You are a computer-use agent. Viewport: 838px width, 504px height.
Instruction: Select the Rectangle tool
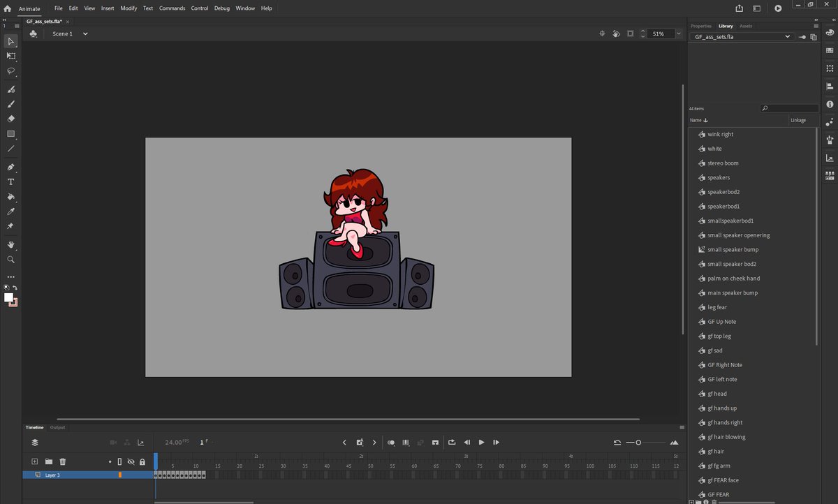pos(10,133)
